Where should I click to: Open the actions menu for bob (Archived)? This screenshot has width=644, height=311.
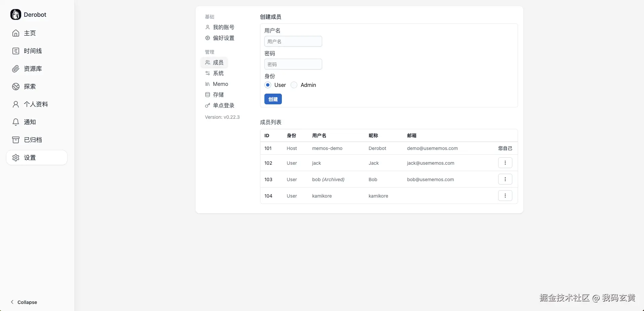coord(505,179)
